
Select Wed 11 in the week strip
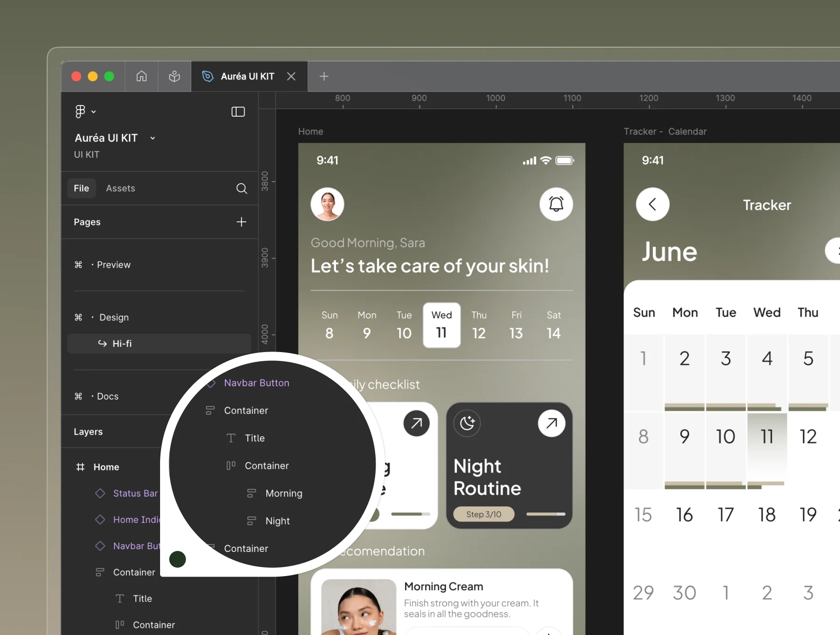click(x=441, y=325)
